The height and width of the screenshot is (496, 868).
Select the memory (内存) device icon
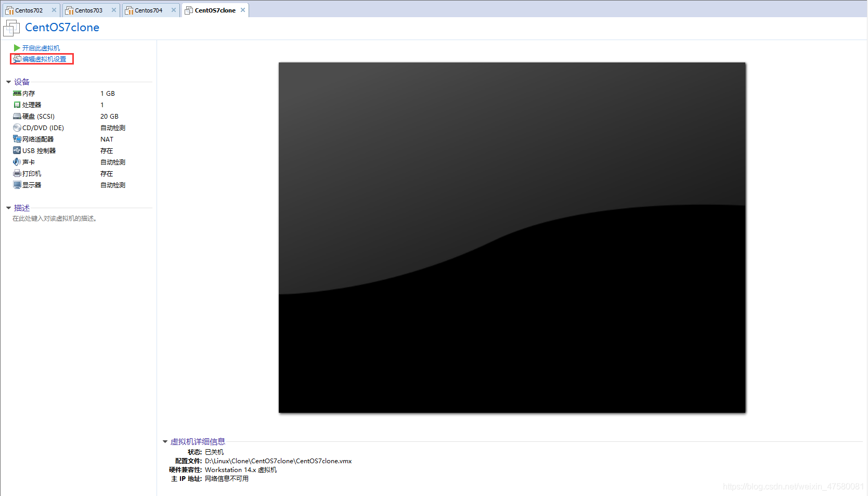(17, 94)
